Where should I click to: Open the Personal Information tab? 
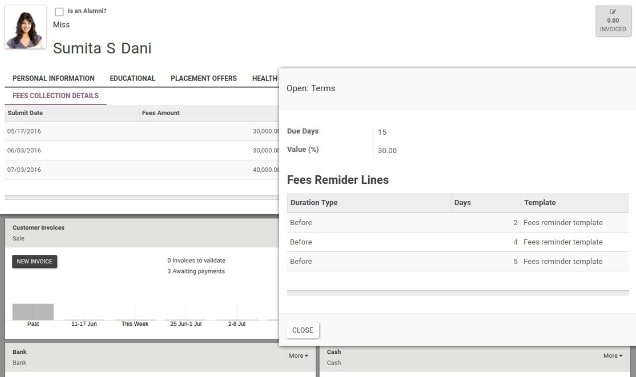click(x=53, y=78)
